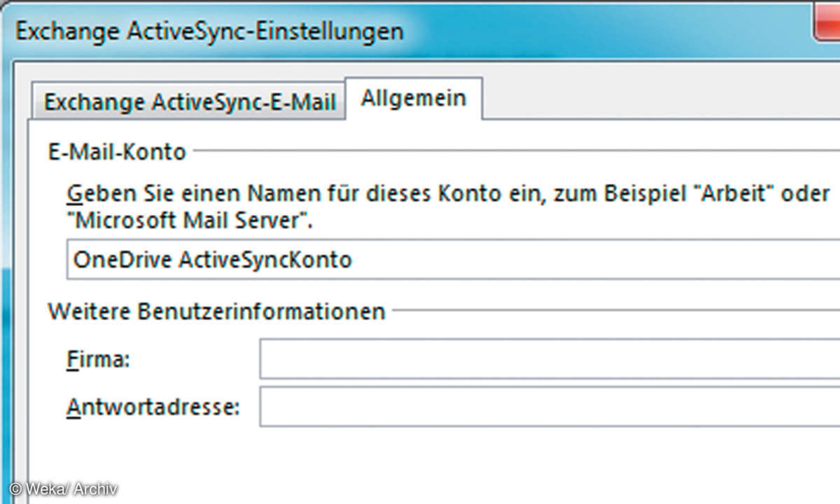Screen dimensions: 840x504
Task: Click the Geben Sie einen Namen instruction text
Action: (x=448, y=207)
